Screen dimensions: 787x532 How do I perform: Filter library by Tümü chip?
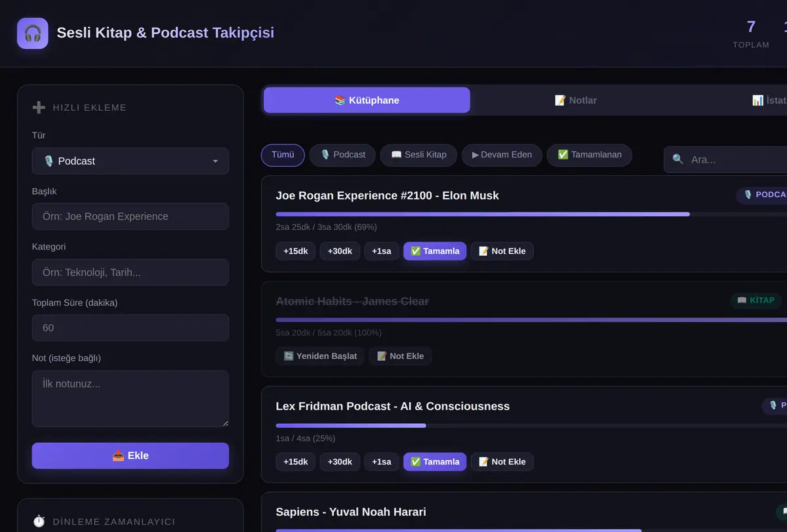click(283, 155)
